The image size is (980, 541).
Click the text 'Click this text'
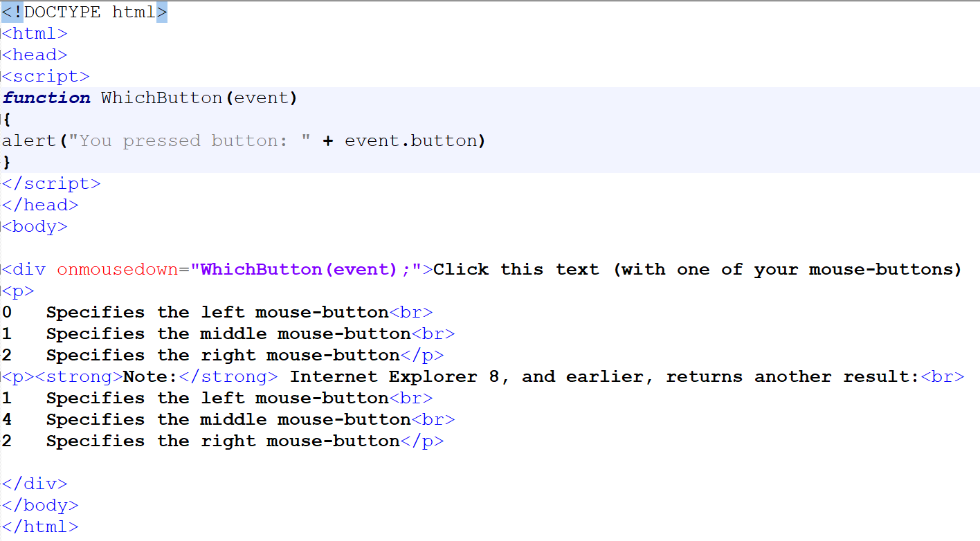(x=516, y=270)
